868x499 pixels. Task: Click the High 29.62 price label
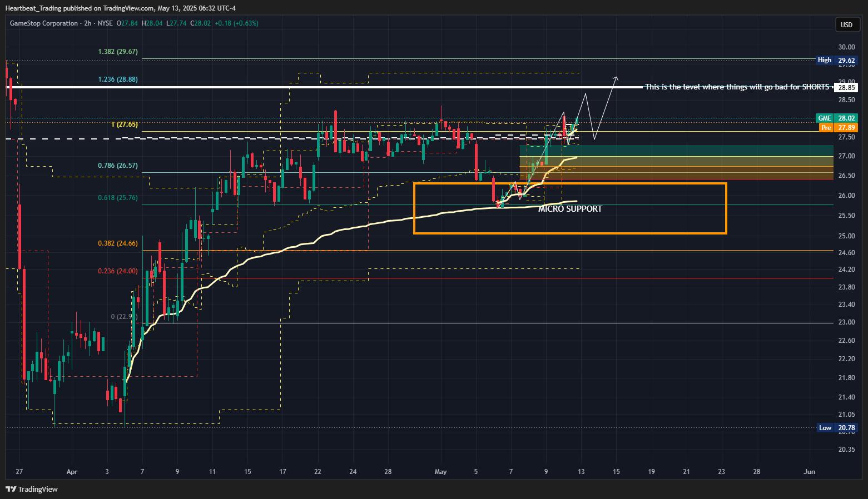[837, 60]
